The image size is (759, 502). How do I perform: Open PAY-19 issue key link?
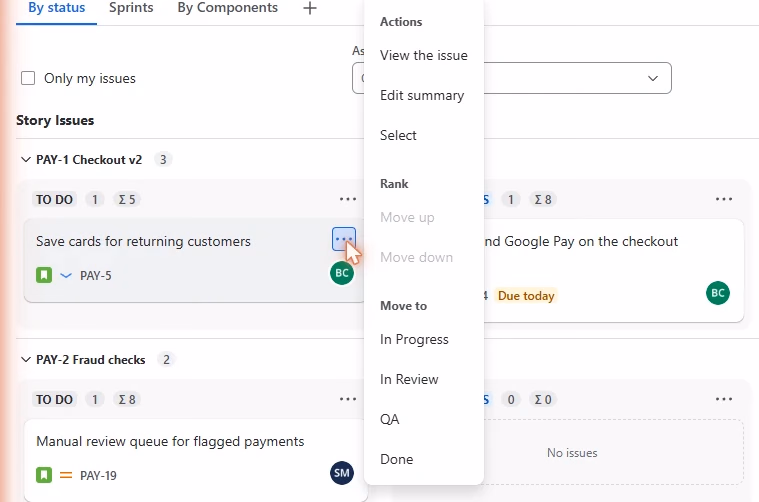pyautogui.click(x=98, y=475)
